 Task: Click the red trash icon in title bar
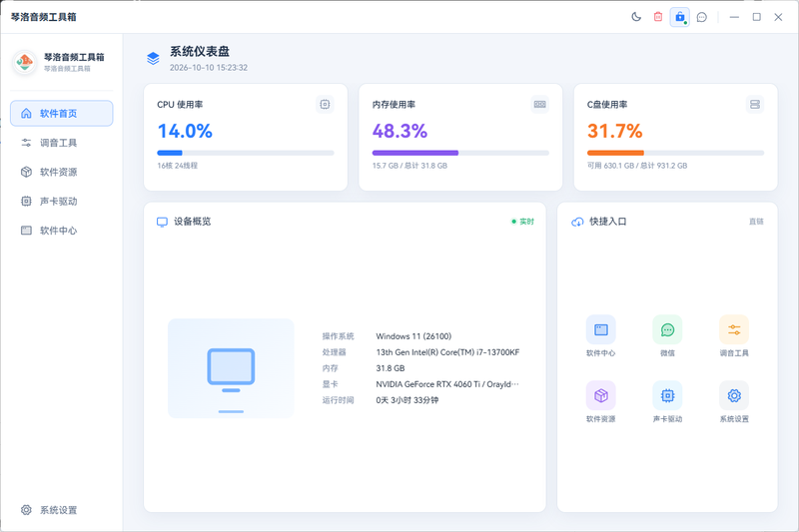658,17
